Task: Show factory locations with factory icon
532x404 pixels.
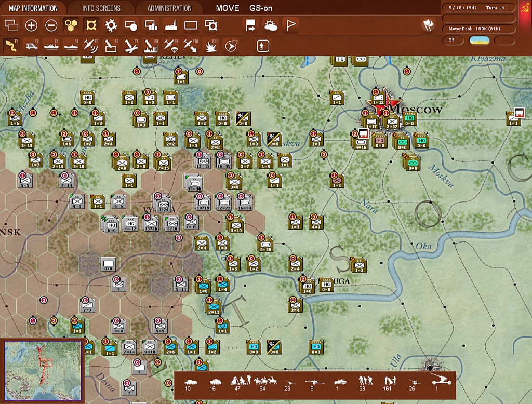Action: (x=171, y=25)
